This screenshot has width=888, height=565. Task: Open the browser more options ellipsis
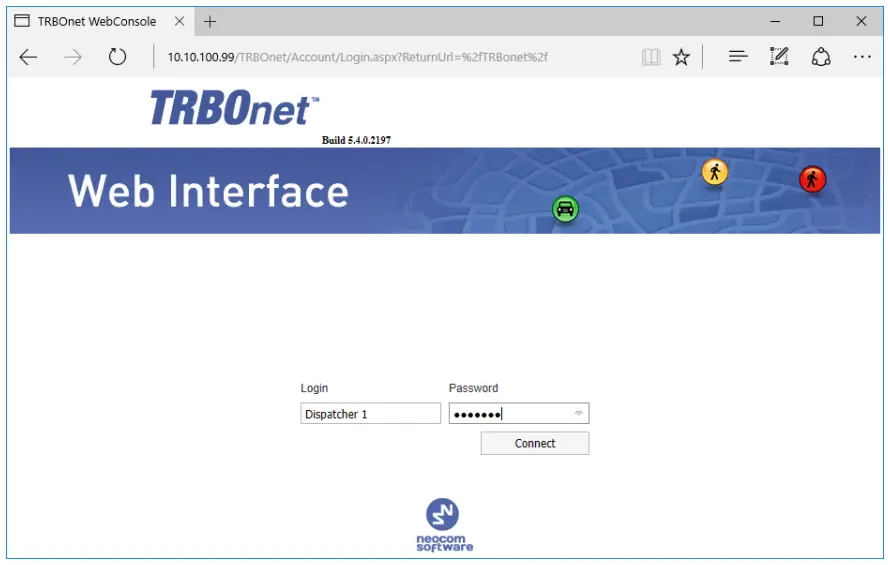(x=862, y=57)
